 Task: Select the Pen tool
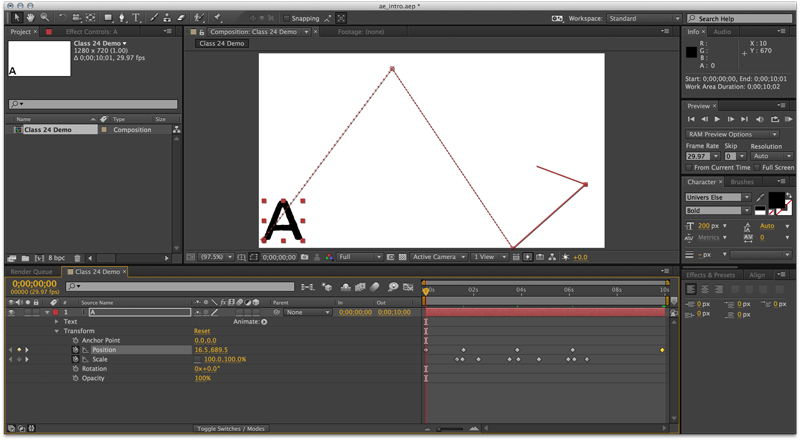(x=122, y=18)
